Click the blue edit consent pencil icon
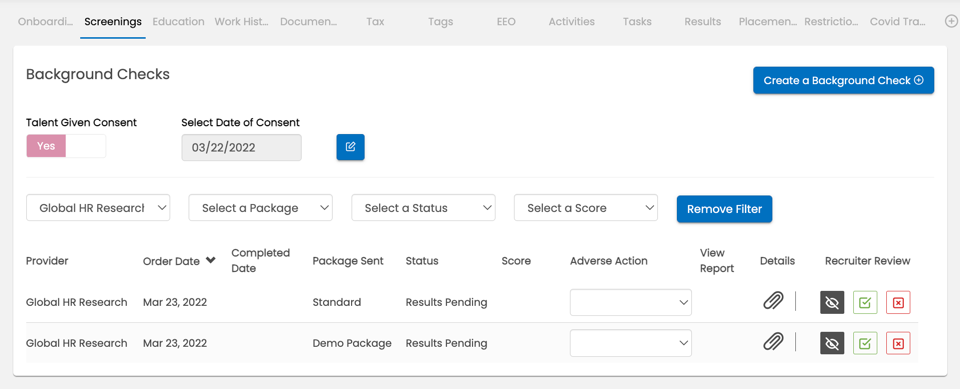This screenshot has width=960, height=389. (350, 147)
